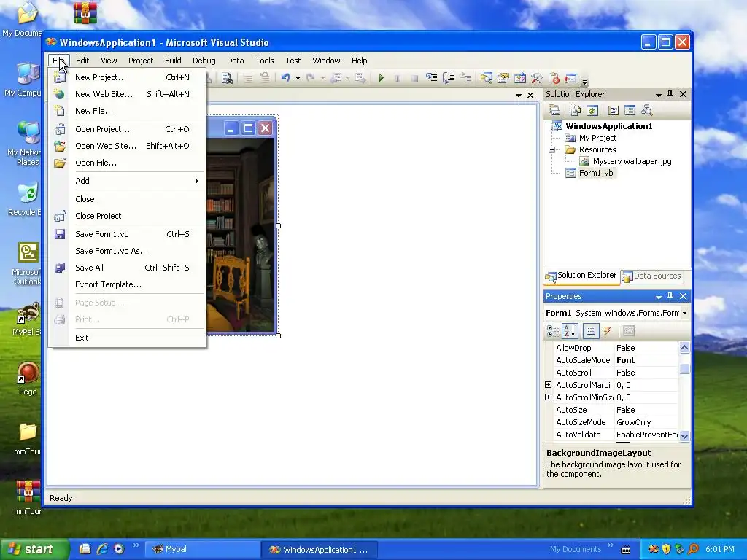Viewport: 747px width, 560px height.
Task: Click the Immediate window toolbar icon
Action: pos(570,77)
